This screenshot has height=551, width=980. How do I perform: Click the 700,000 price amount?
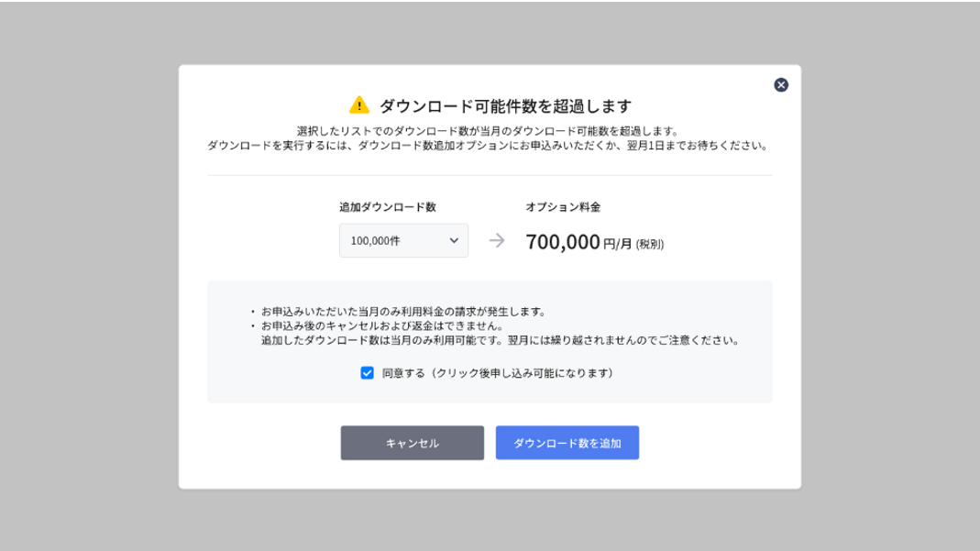(x=563, y=242)
